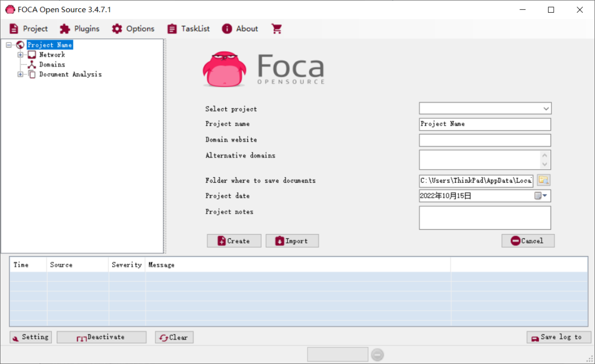Click the Severity column header
This screenshot has width=595, height=364.
127,265
